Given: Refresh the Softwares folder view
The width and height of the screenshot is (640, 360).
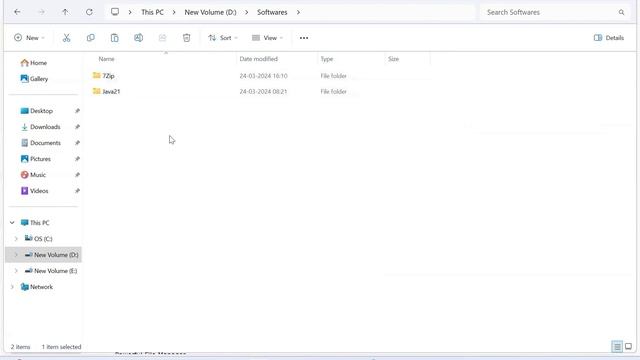Looking at the screenshot, I should [89, 12].
